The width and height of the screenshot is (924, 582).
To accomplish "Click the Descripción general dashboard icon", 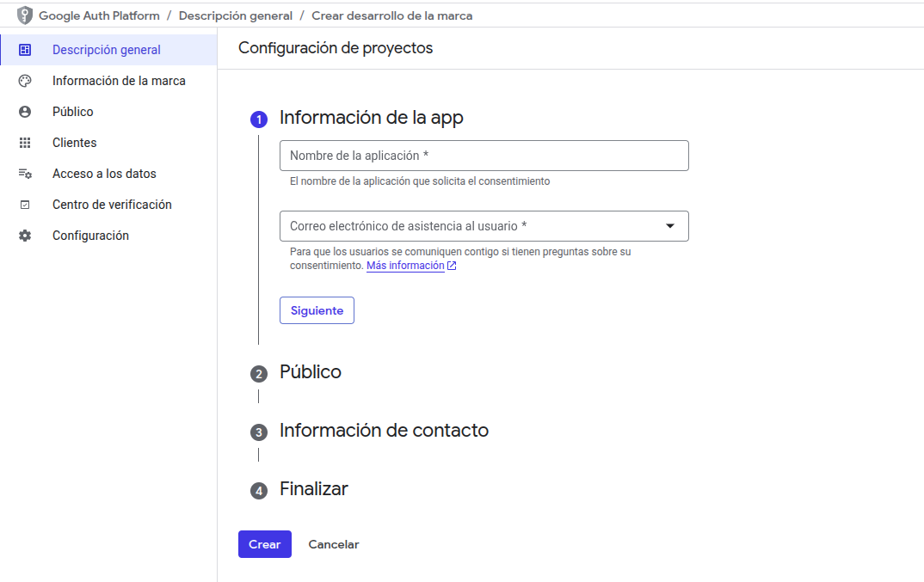I will click(x=25, y=50).
